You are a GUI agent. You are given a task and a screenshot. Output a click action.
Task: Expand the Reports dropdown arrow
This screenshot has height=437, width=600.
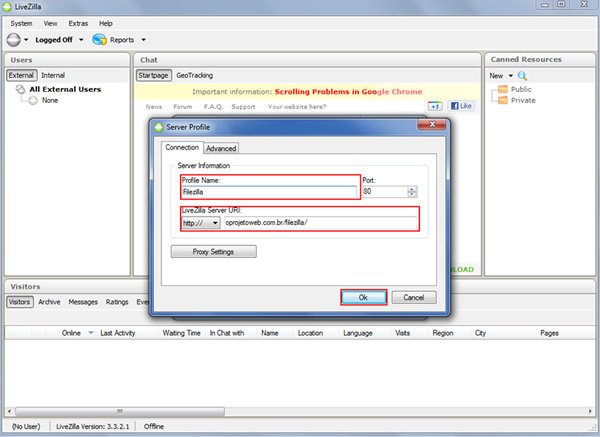click(143, 40)
